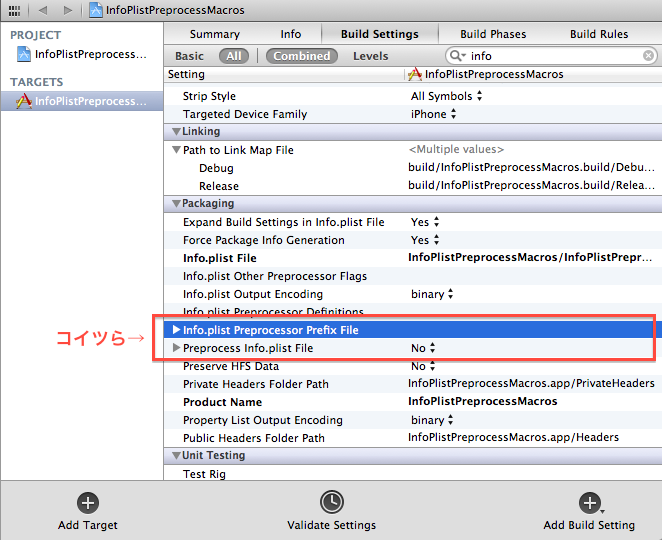Switch to the Summary tab
The image size is (662, 540).
(214, 34)
